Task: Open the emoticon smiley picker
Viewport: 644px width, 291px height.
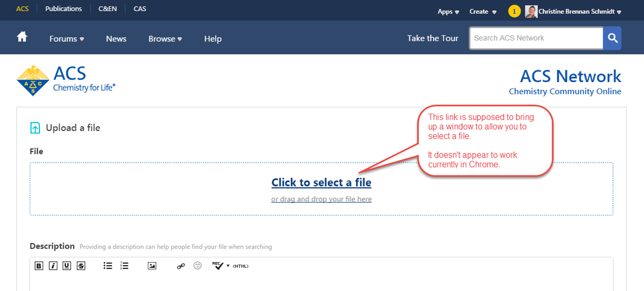Action: (197, 266)
